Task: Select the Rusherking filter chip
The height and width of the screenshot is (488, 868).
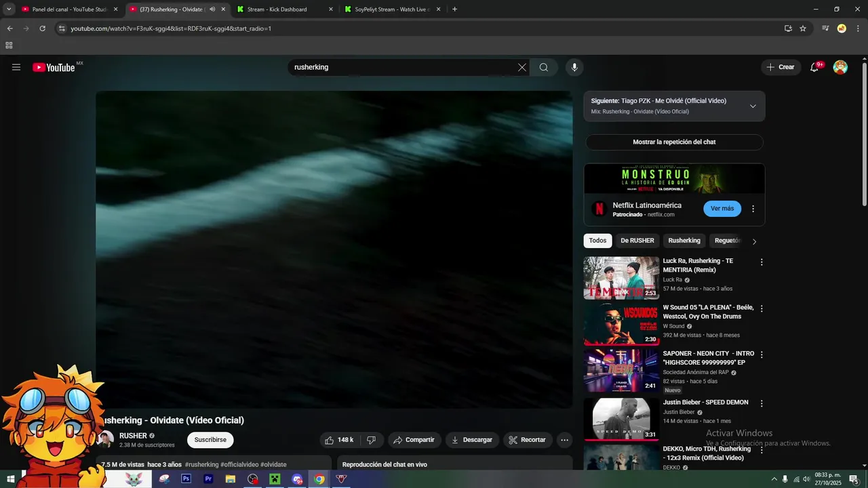Action: (x=684, y=241)
